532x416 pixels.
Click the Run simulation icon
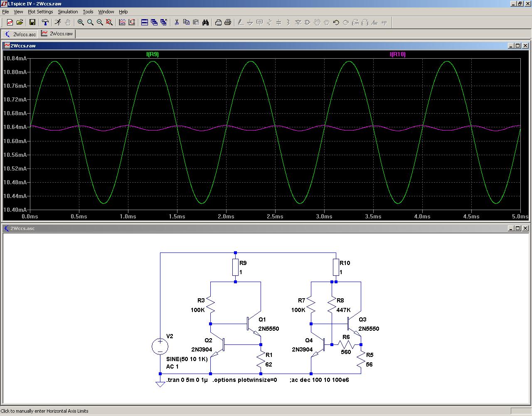(x=58, y=22)
